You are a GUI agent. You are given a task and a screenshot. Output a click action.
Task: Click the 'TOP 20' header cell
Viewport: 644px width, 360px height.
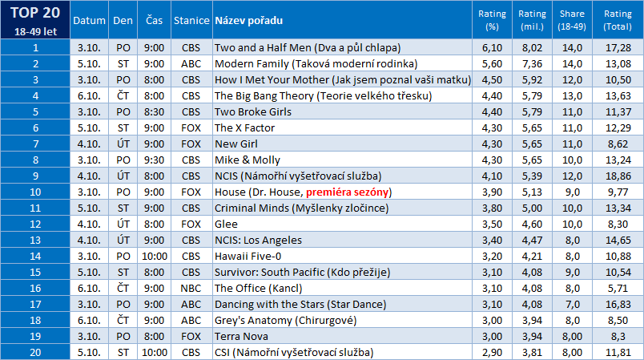coord(34,13)
